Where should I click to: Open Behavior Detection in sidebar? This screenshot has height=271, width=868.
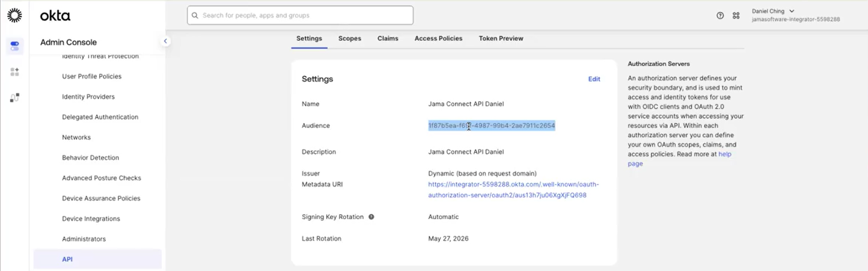90,158
